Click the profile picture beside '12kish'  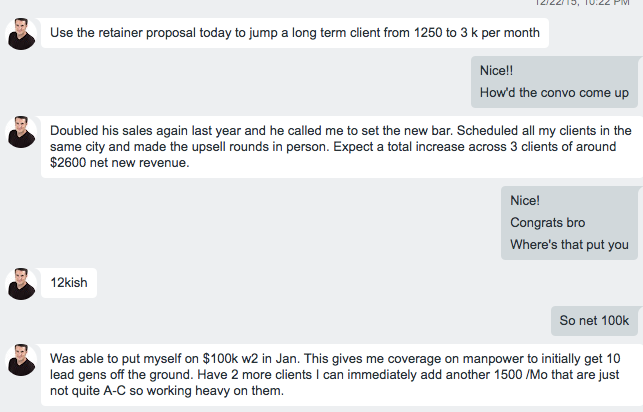click(x=21, y=283)
